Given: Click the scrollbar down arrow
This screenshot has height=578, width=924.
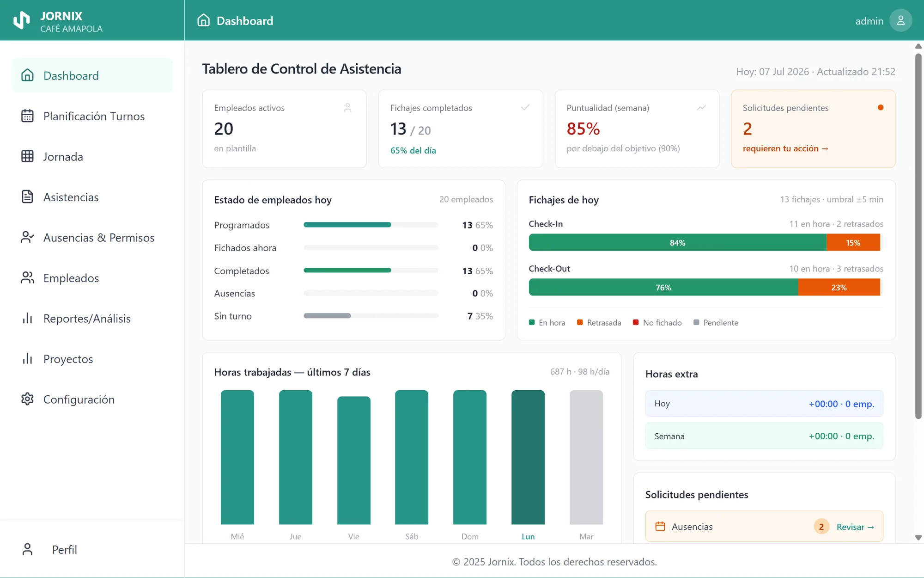Looking at the screenshot, I should (918, 538).
